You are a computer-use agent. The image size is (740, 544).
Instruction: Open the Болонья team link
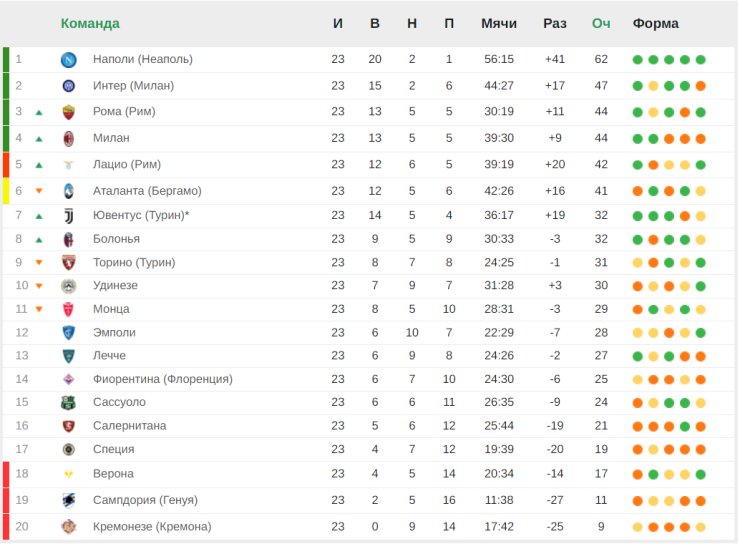pos(116,239)
